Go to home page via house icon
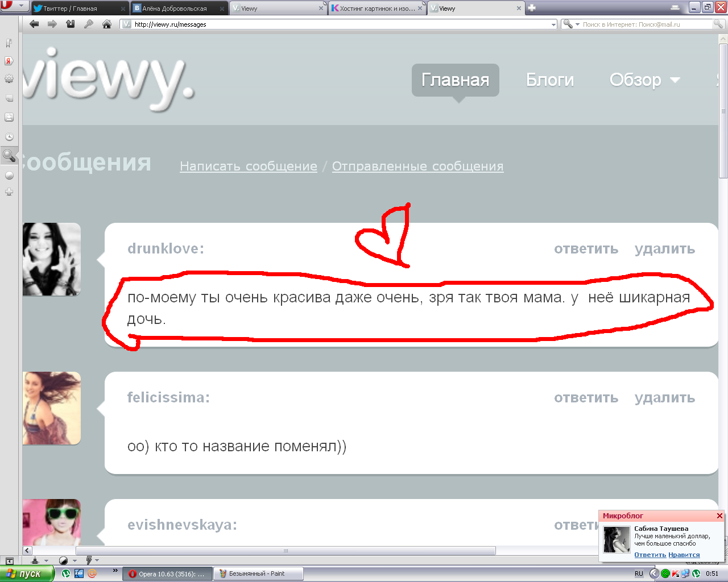 [x=106, y=24]
